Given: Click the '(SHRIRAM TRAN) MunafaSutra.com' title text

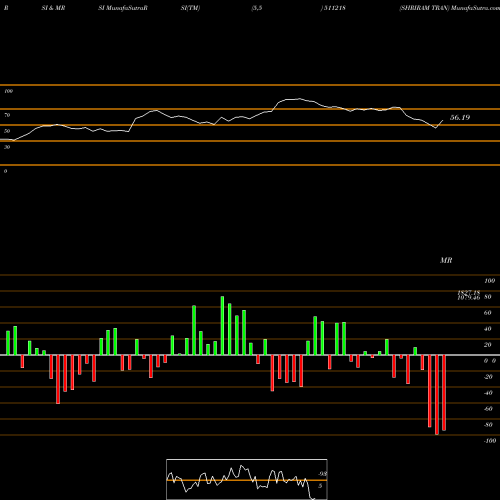Looking at the screenshot, I should tap(449, 8).
